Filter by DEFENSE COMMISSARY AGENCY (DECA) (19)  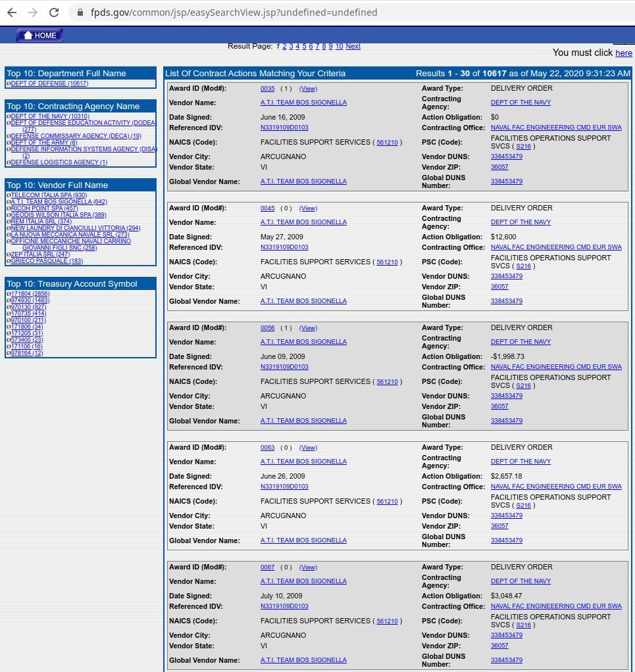76,136
